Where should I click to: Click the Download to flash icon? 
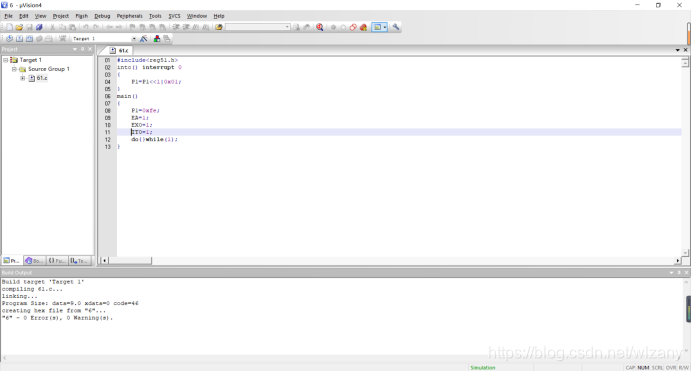[62, 39]
